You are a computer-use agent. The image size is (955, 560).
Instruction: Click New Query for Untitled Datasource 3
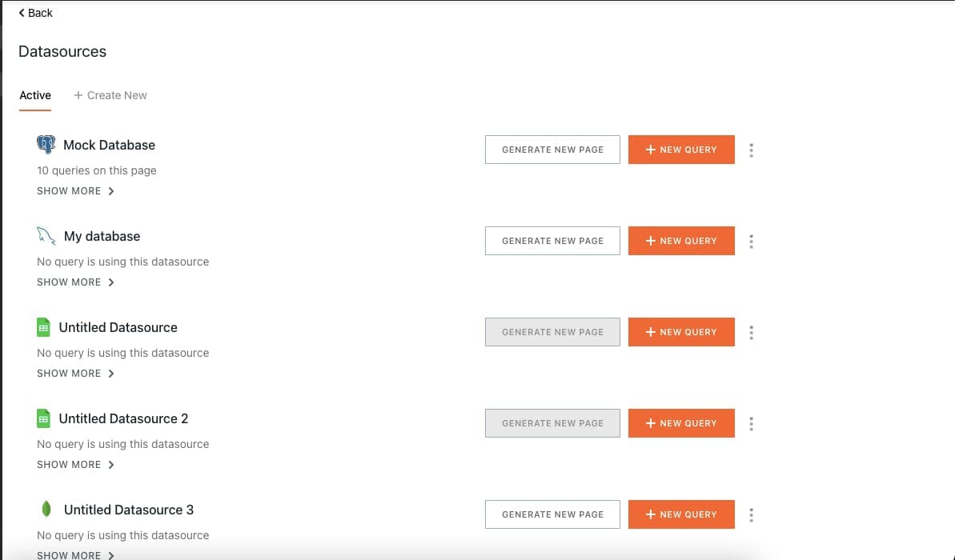pos(681,514)
